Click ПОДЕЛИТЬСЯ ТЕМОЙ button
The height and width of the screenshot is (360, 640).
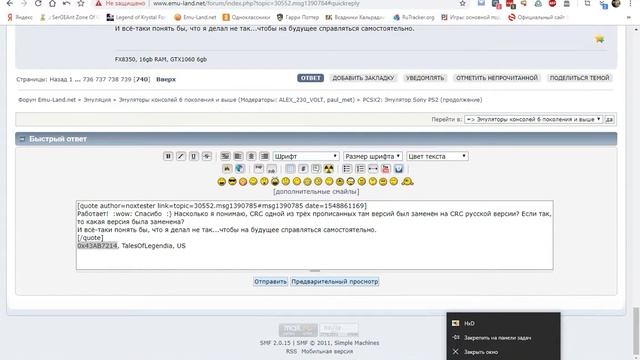coord(579,78)
